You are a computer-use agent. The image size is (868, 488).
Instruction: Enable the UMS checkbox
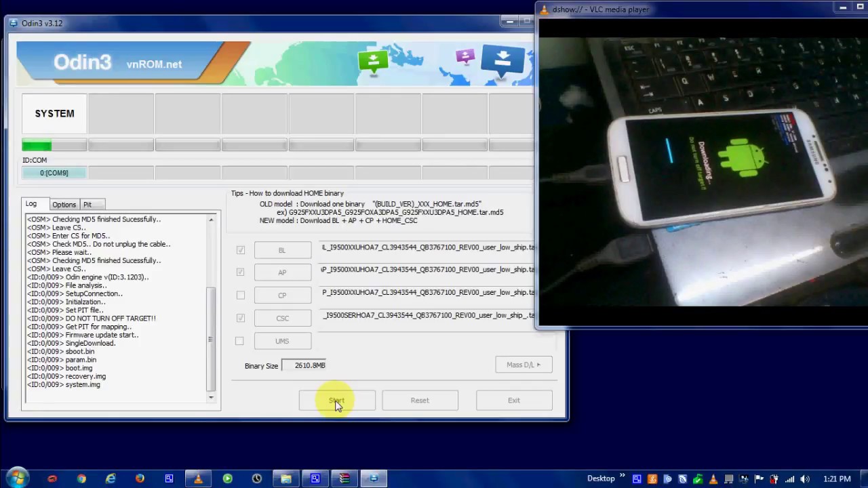pyautogui.click(x=239, y=341)
